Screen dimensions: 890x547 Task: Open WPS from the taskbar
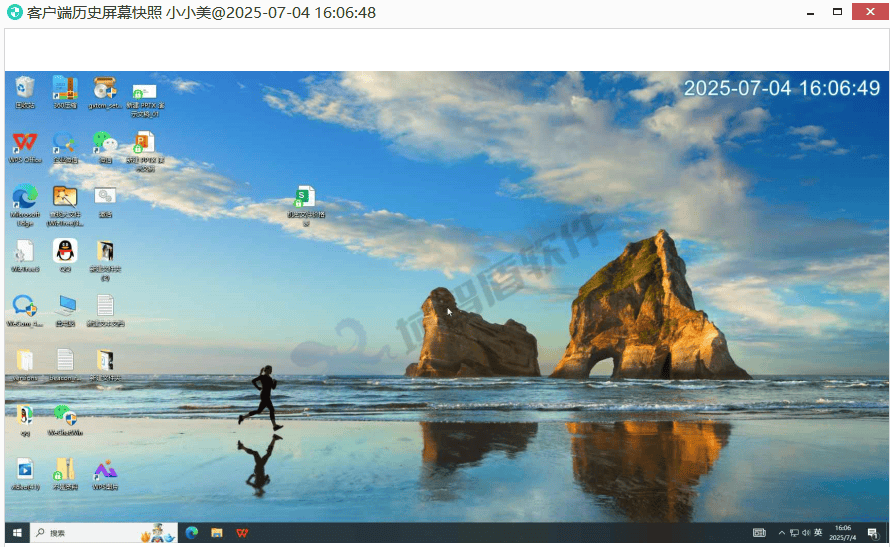(x=242, y=533)
